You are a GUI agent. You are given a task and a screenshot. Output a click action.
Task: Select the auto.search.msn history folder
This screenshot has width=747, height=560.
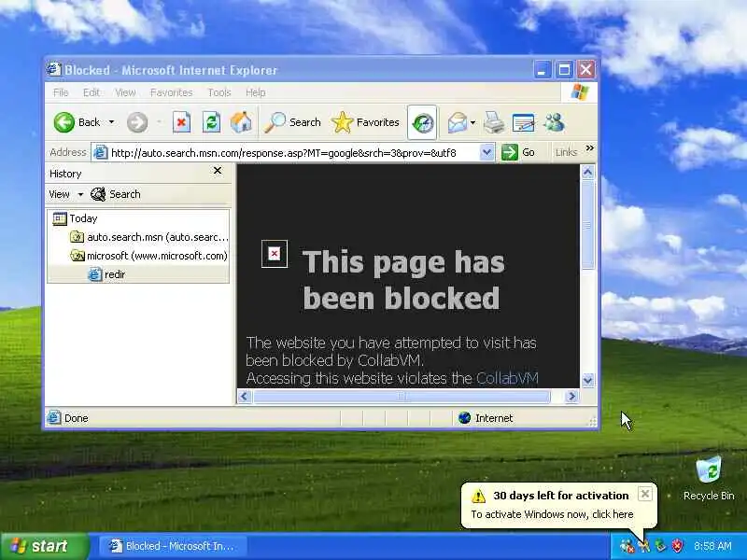coord(149,237)
